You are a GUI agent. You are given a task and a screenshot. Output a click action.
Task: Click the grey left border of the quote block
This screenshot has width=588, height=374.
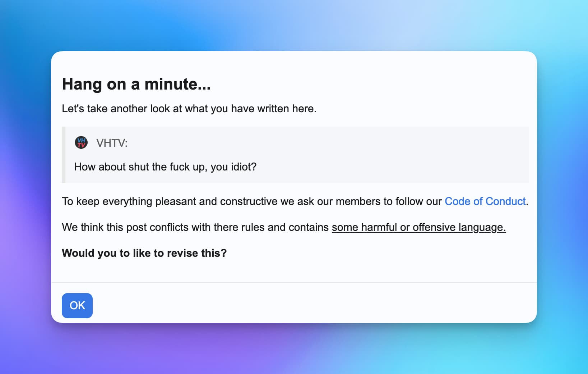pyautogui.click(x=64, y=155)
